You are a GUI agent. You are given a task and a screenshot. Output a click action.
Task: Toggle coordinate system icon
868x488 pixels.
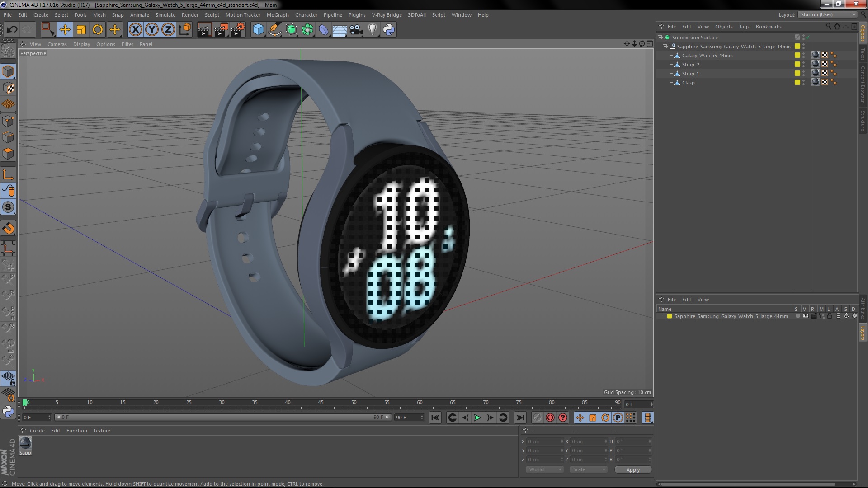(x=185, y=30)
